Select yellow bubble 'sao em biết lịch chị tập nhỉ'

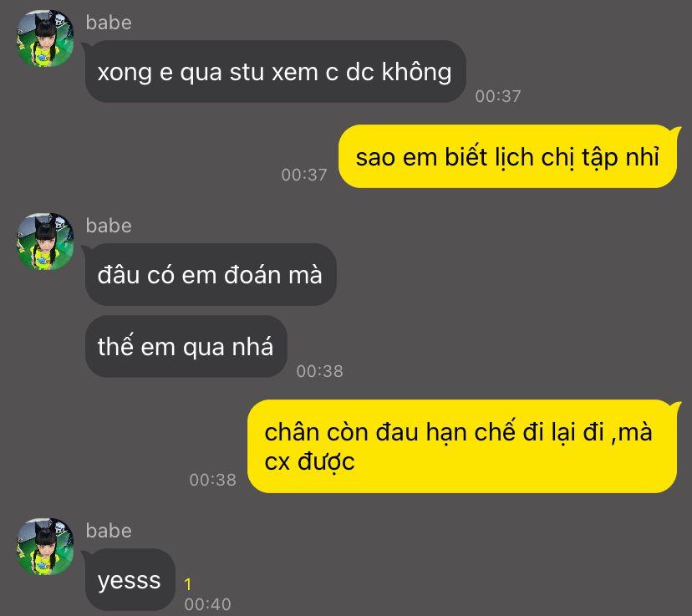tap(507, 156)
